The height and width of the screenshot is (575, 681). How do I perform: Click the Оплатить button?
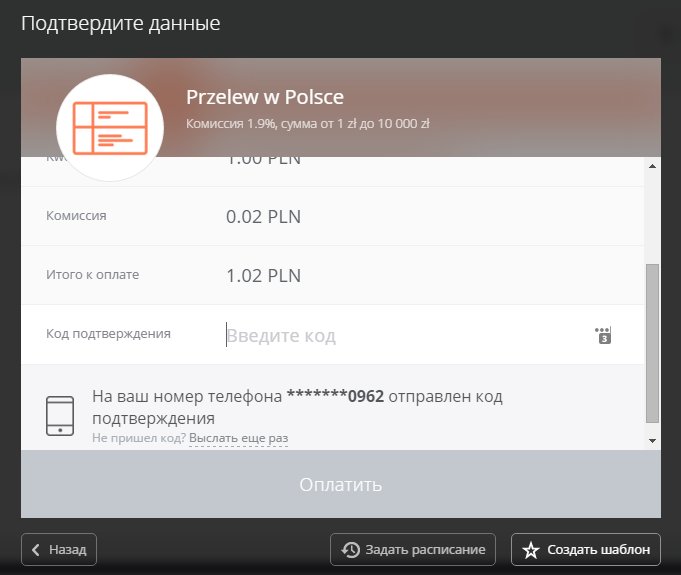point(341,484)
